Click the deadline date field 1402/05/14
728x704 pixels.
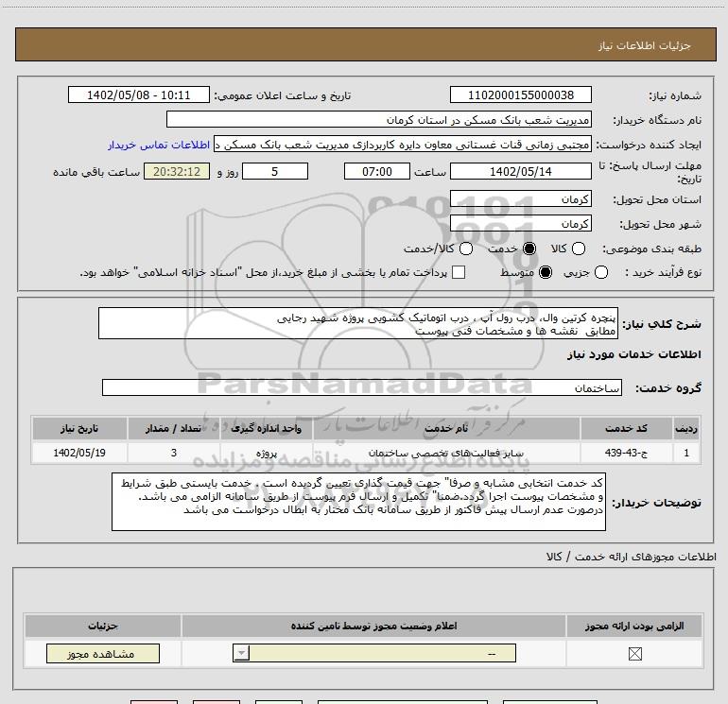pos(520,171)
